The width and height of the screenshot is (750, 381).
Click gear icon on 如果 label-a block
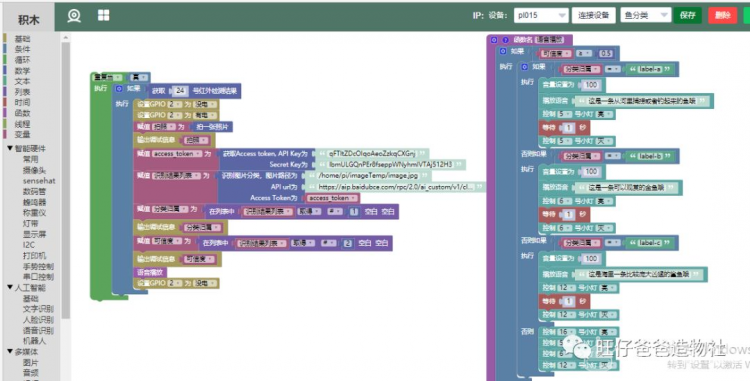[x=524, y=67]
